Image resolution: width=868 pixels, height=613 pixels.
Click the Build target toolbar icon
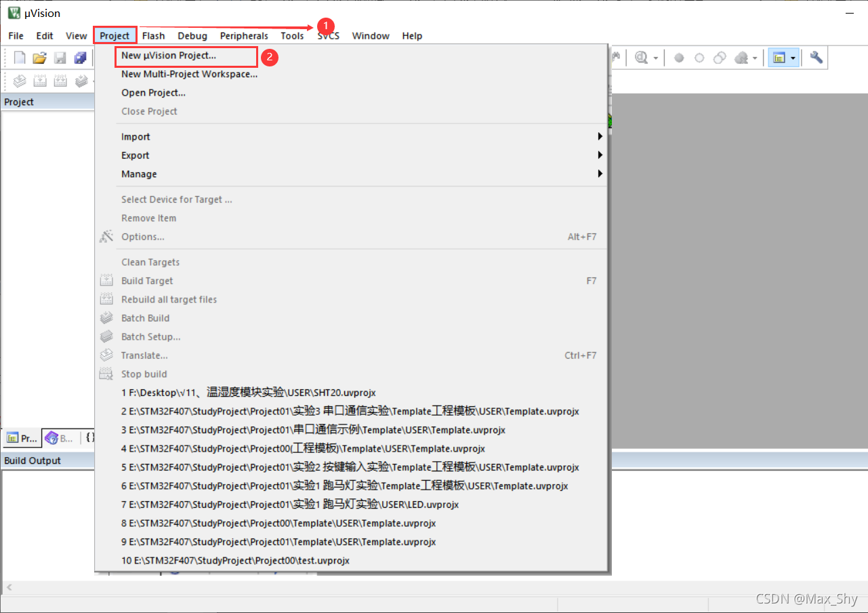point(40,81)
